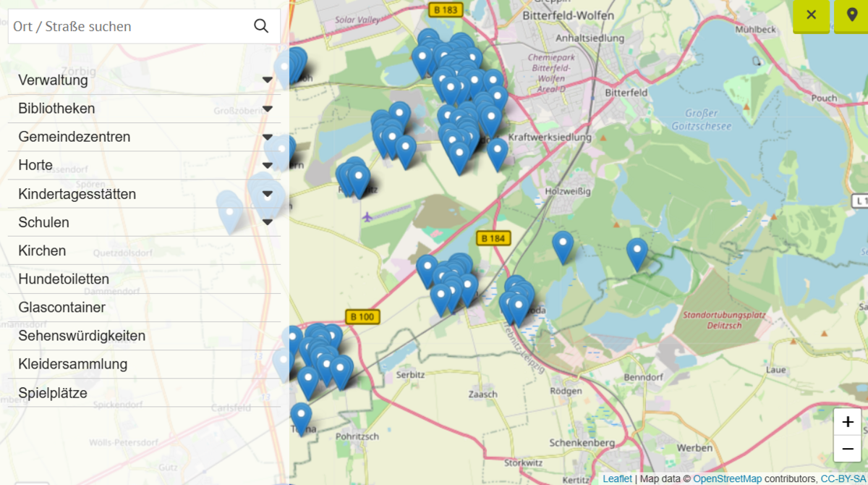Select the marker east of Holzweißig near the lake
This screenshot has height=485, width=868.
(637, 253)
